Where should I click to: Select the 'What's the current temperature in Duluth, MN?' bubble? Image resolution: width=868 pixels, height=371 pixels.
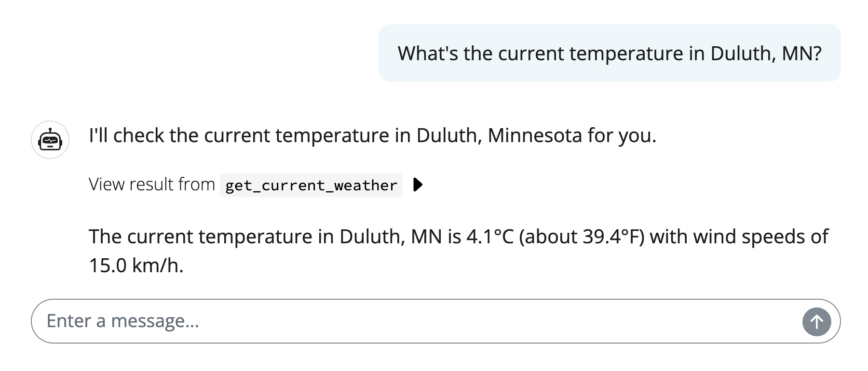click(x=610, y=53)
